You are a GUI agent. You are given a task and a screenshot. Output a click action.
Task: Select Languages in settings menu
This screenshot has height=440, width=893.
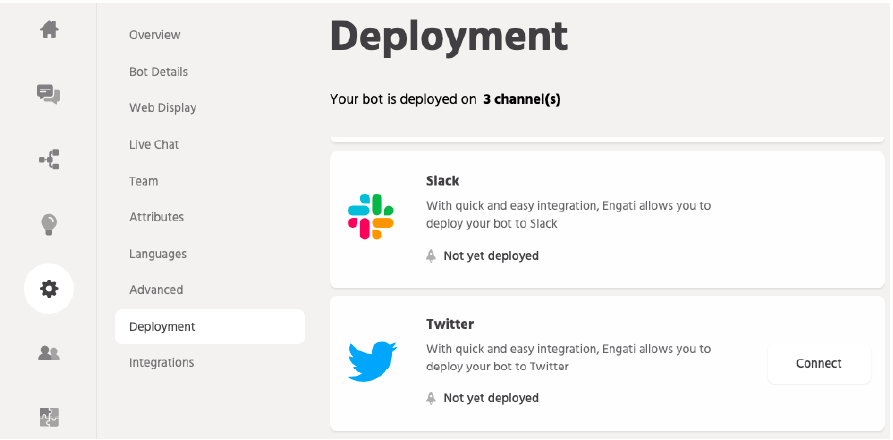(x=158, y=254)
